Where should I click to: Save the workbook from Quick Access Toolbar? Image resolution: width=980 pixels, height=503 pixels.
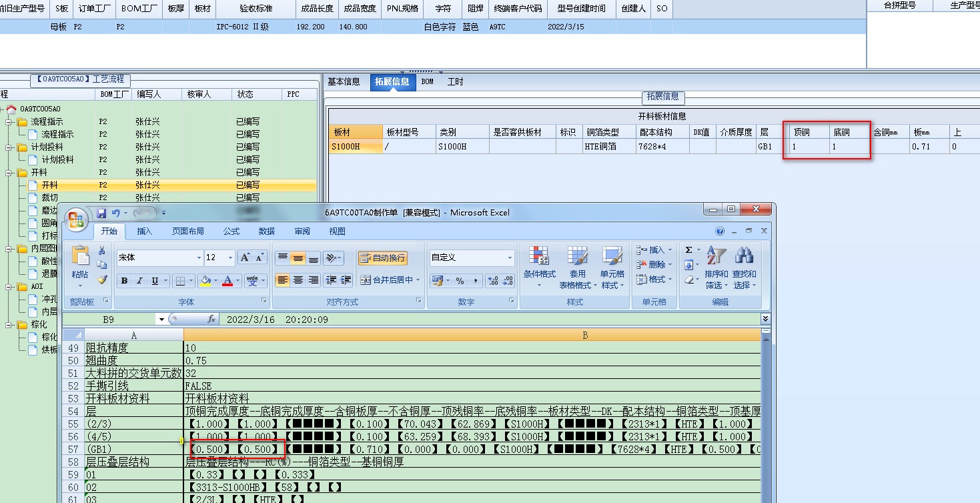(x=101, y=213)
